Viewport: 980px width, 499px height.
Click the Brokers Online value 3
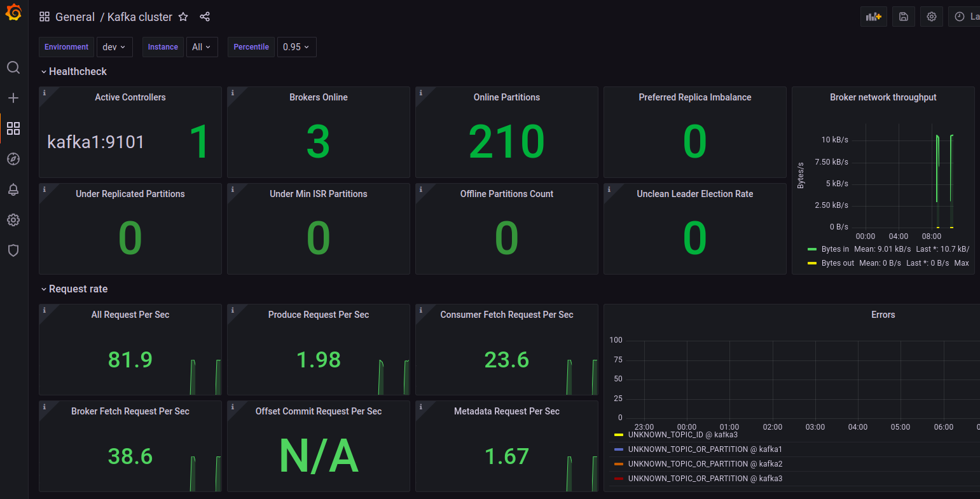(x=318, y=141)
